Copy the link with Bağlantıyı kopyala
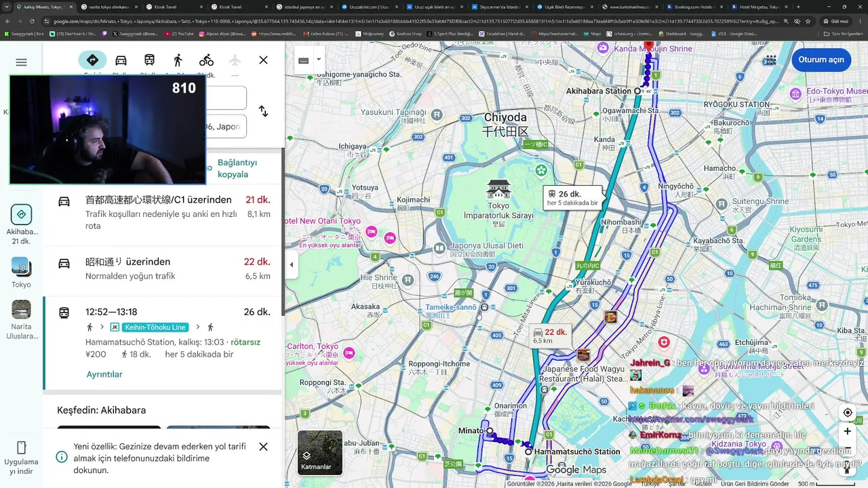This screenshot has height=488, width=868. click(237, 169)
